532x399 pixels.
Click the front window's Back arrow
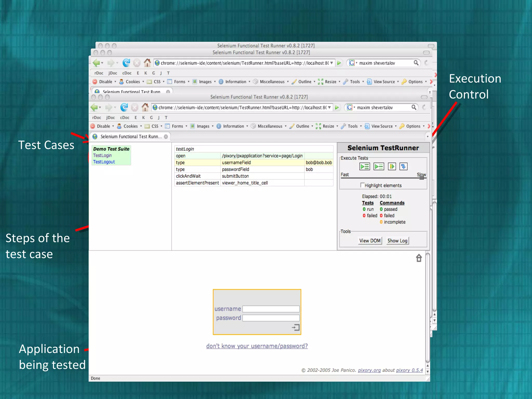94,107
